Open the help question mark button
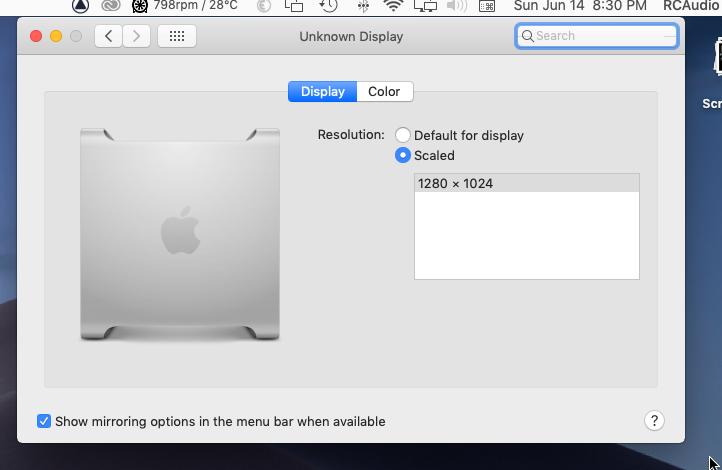Image resolution: width=722 pixels, height=470 pixels. pos(654,420)
